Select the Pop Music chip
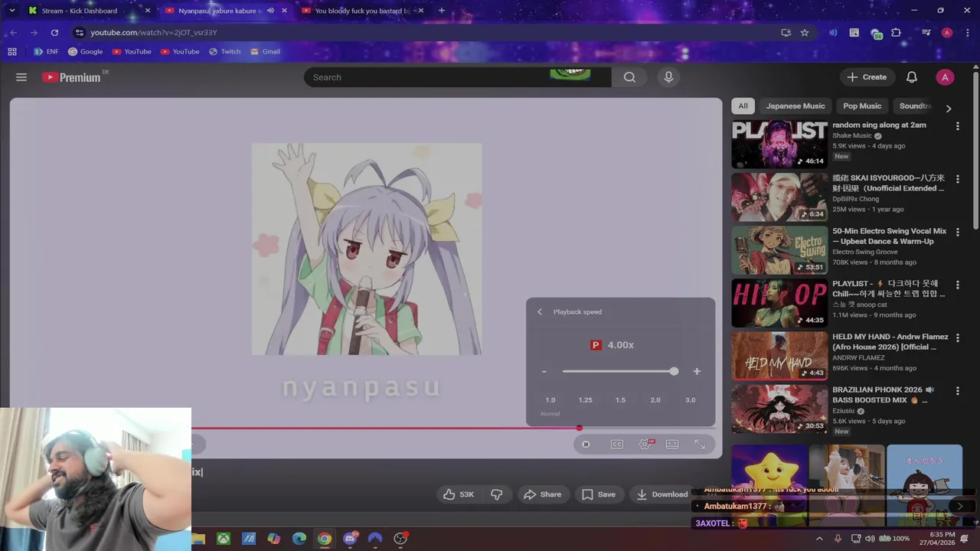Viewport: 980px width, 551px height. point(862,106)
